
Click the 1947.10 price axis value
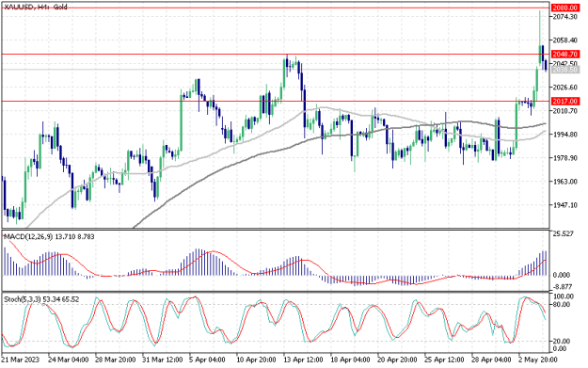[x=564, y=205]
